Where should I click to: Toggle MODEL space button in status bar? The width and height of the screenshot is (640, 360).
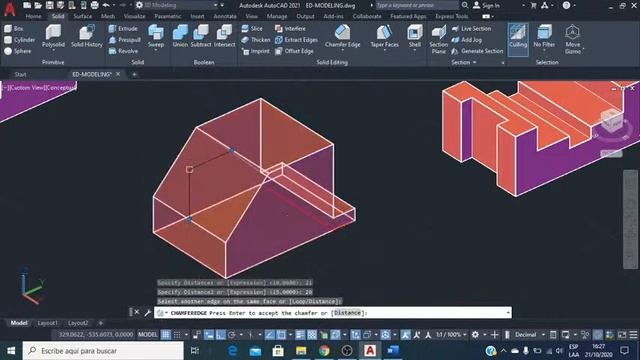(147, 335)
